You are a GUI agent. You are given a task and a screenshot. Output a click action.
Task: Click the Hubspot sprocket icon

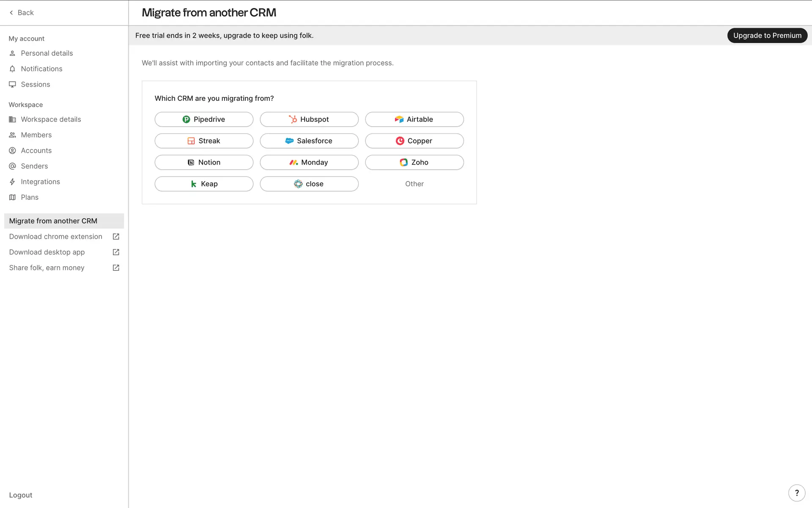tap(293, 119)
